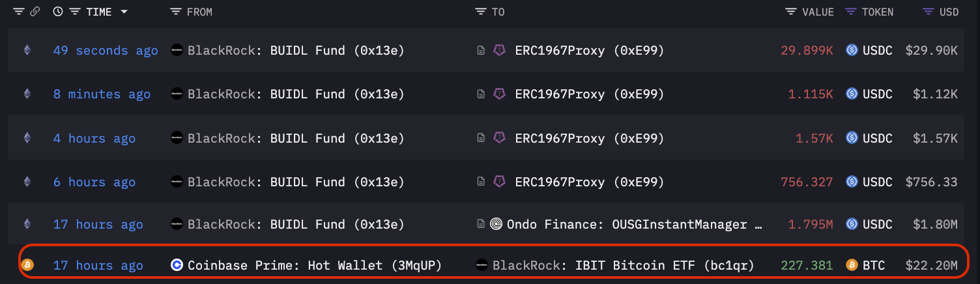Click the link icon in header
The height and width of the screenshot is (284, 980).
[x=35, y=12]
